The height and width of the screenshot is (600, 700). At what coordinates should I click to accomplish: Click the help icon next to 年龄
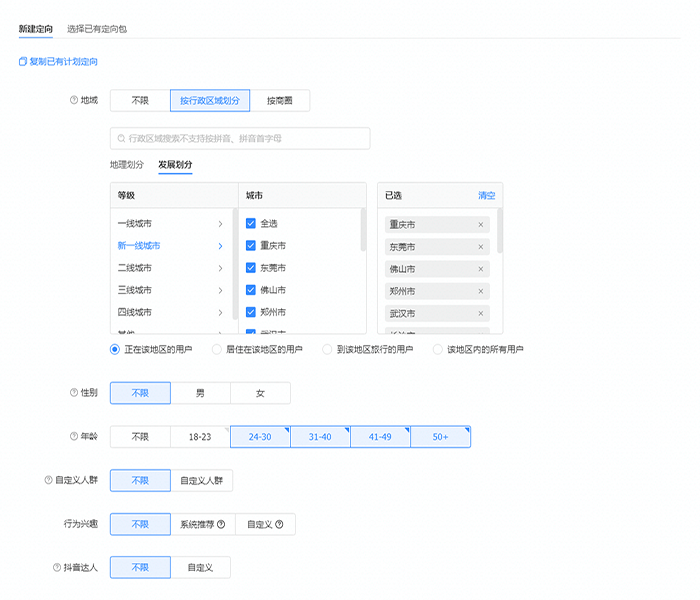[x=73, y=437]
